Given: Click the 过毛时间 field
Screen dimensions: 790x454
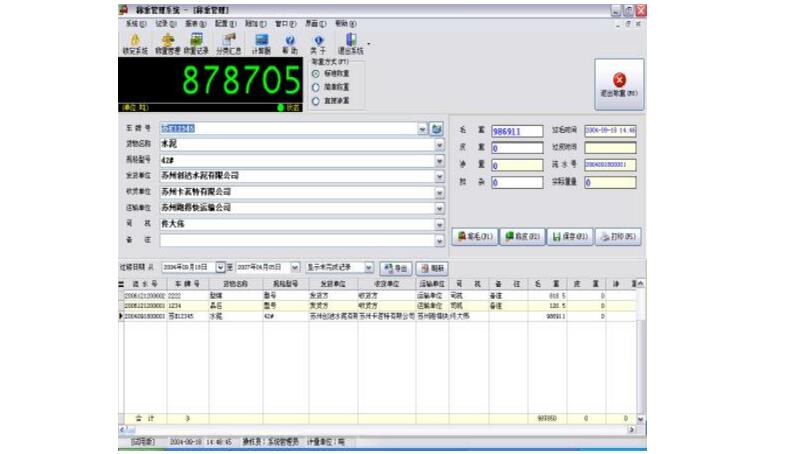Looking at the screenshot, I should [x=610, y=131].
